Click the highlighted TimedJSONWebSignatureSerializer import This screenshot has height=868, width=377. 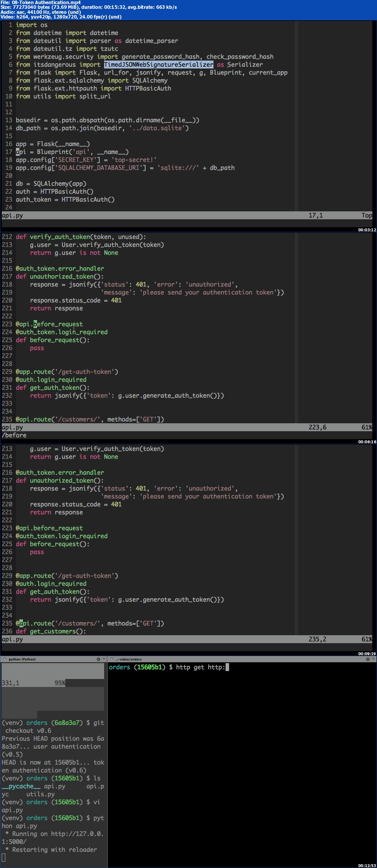click(159, 64)
